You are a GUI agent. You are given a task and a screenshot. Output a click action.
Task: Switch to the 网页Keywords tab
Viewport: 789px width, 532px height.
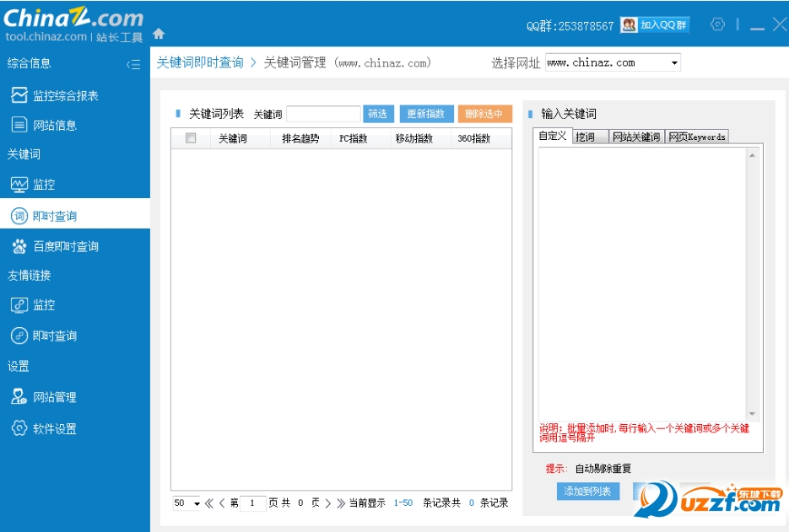pyautogui.click(x=697, y=137)
